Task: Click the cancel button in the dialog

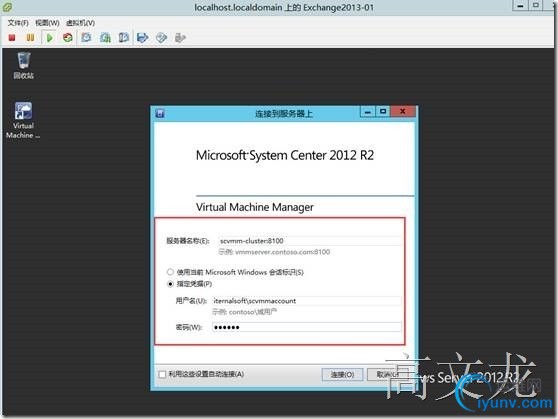Action: (x=388, y=374)
